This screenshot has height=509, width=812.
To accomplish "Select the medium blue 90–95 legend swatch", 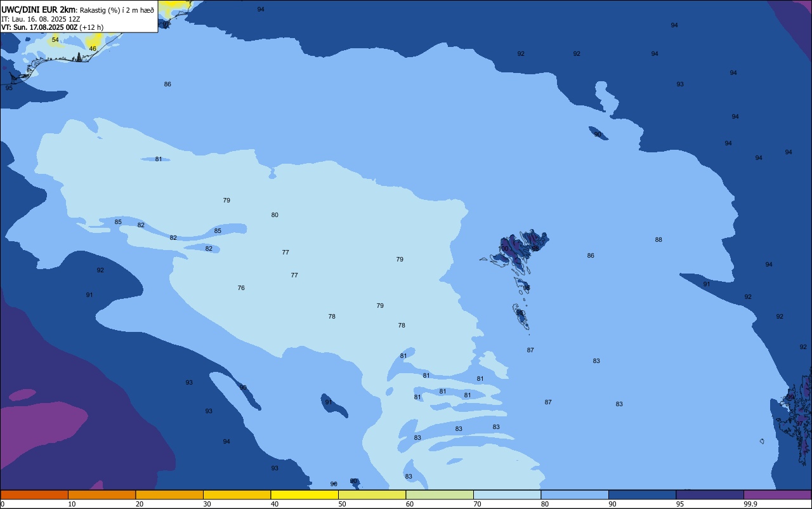I will pos(642,494).
